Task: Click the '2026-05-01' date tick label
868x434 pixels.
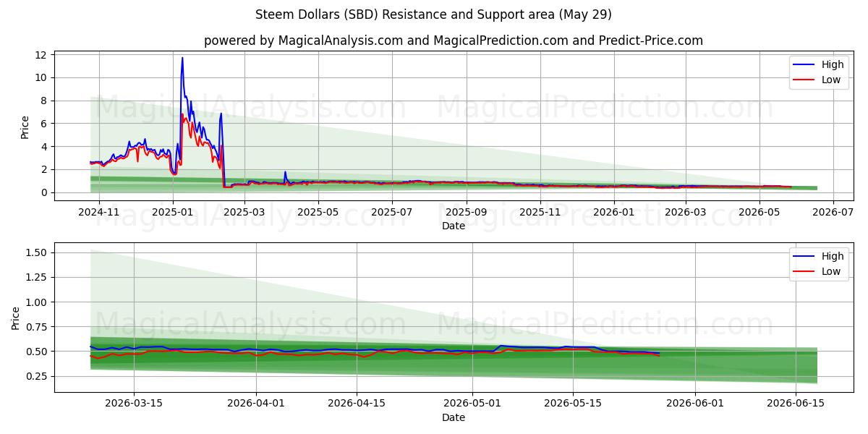Action: (472, 404)
